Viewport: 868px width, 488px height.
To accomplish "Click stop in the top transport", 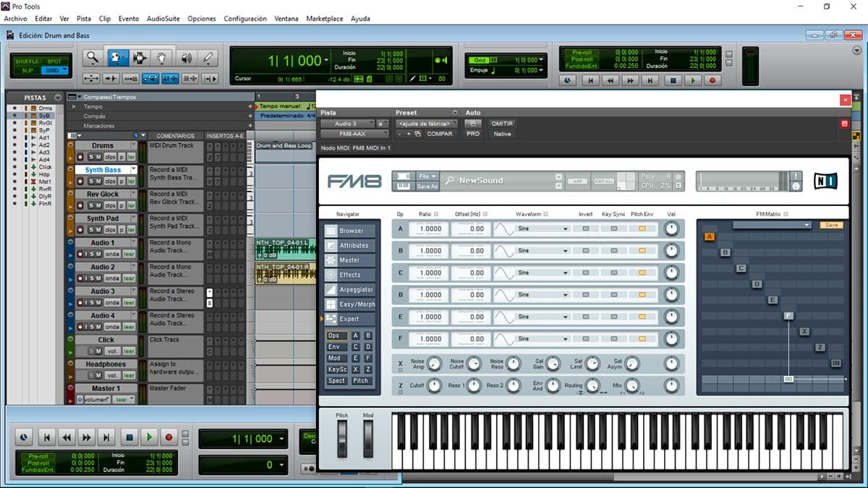I will [x=673, y=81].
